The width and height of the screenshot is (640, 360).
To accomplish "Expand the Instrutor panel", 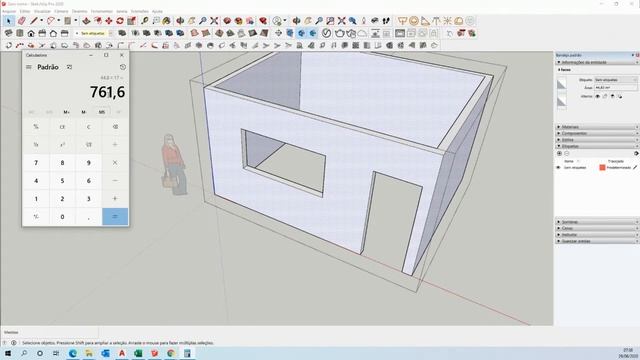I will [597, 235].
